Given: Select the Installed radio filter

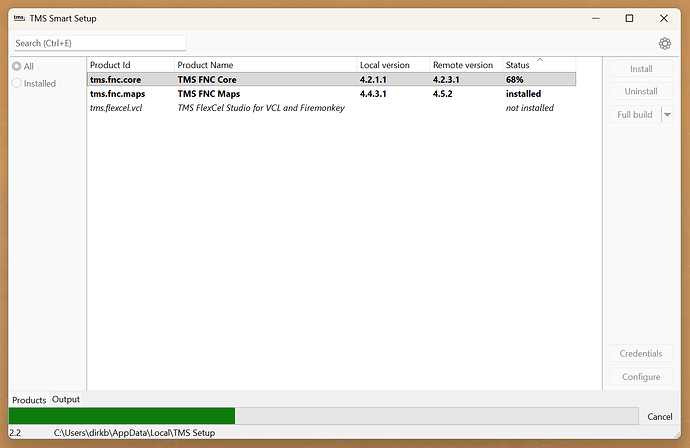Looking at the screenshot, I should [x=17, y=83].
